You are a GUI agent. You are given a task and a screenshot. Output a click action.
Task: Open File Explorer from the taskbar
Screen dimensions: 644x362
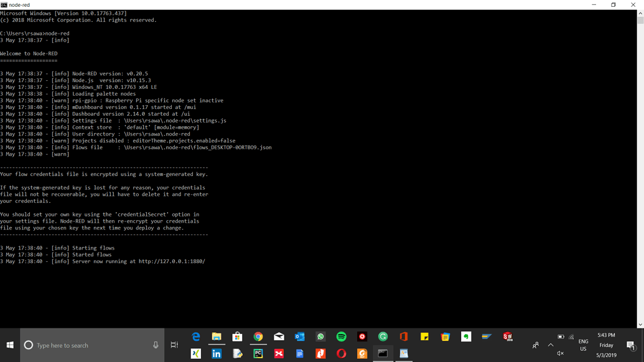(x=217, y=336)
